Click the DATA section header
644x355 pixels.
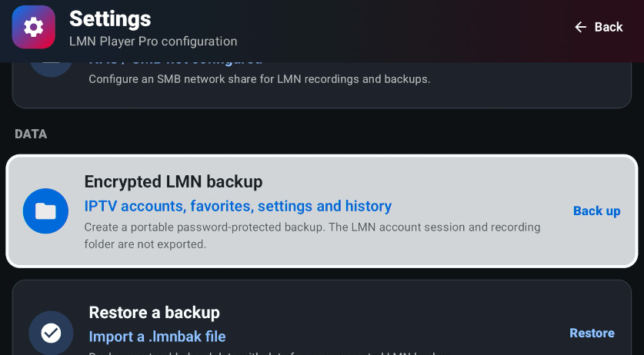[31, 134]
